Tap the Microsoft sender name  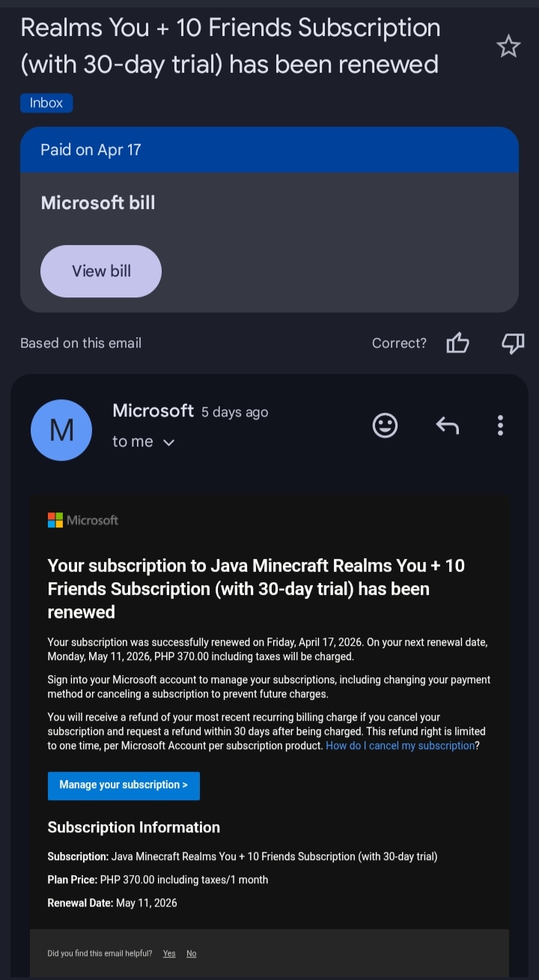point(153,411)
